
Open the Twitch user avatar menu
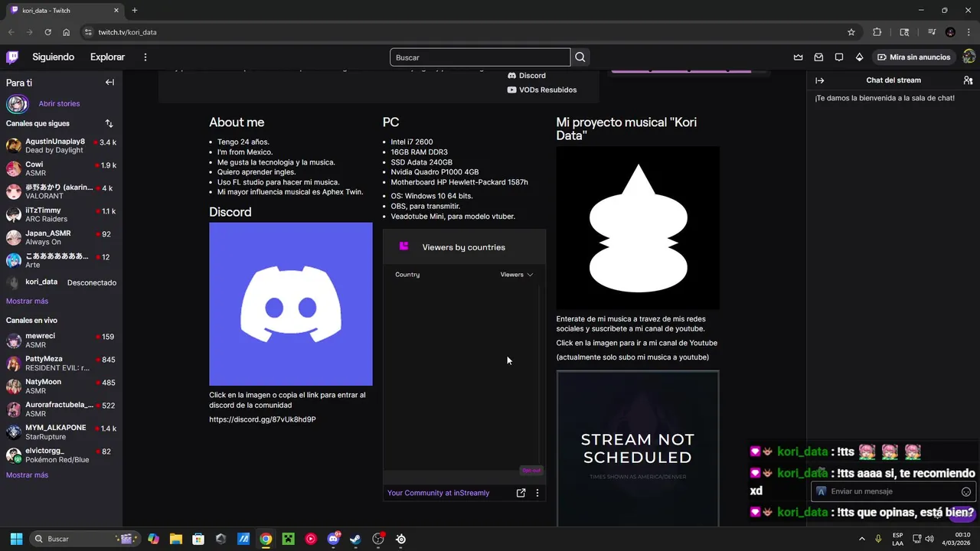pos(969,57)
